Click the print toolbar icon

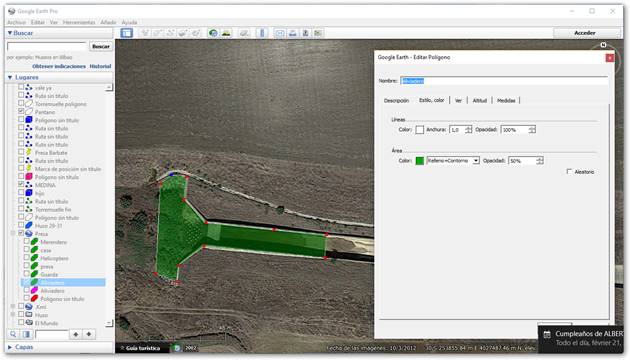[293, 33]
